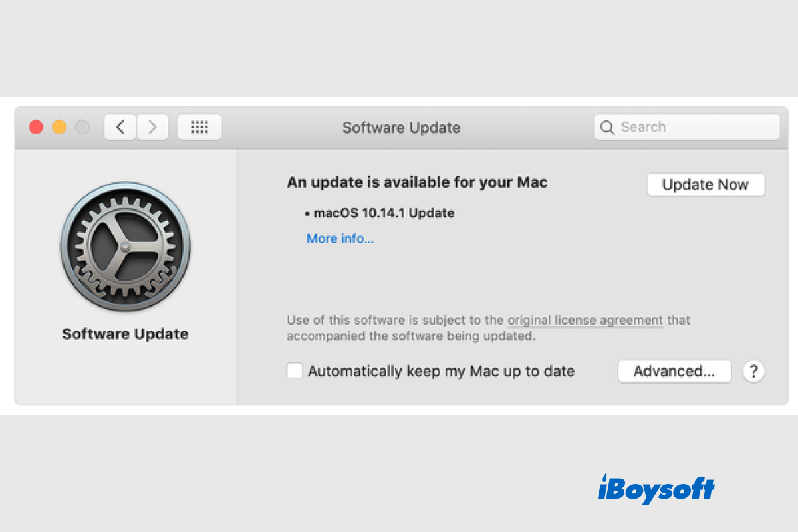Open the Advanced... options
Viewport: 798px width, 532px height.
point(674,372)
